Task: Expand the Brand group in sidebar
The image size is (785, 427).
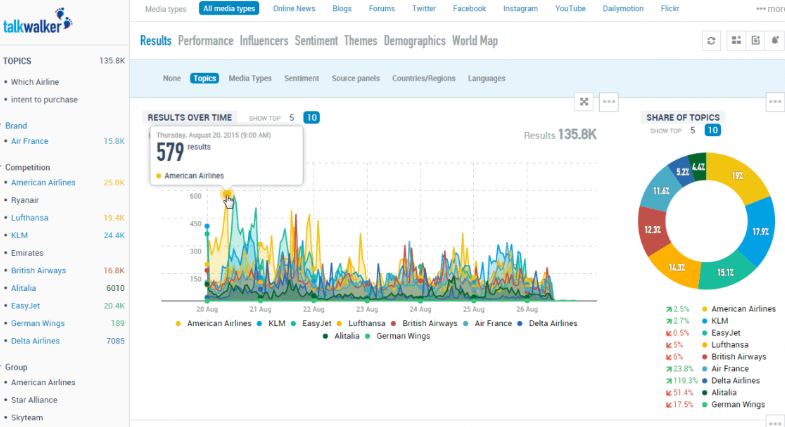Action: pos(16,126)
